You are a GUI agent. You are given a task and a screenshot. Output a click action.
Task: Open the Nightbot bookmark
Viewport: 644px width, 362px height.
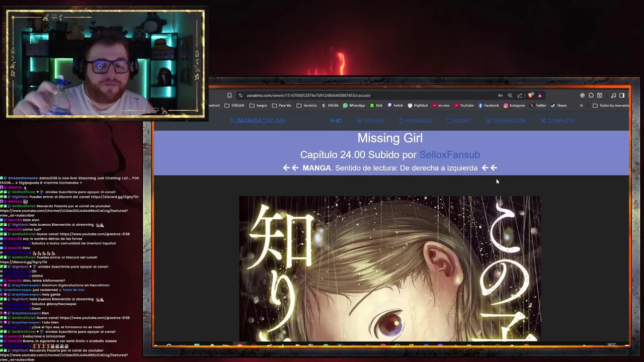418,106
